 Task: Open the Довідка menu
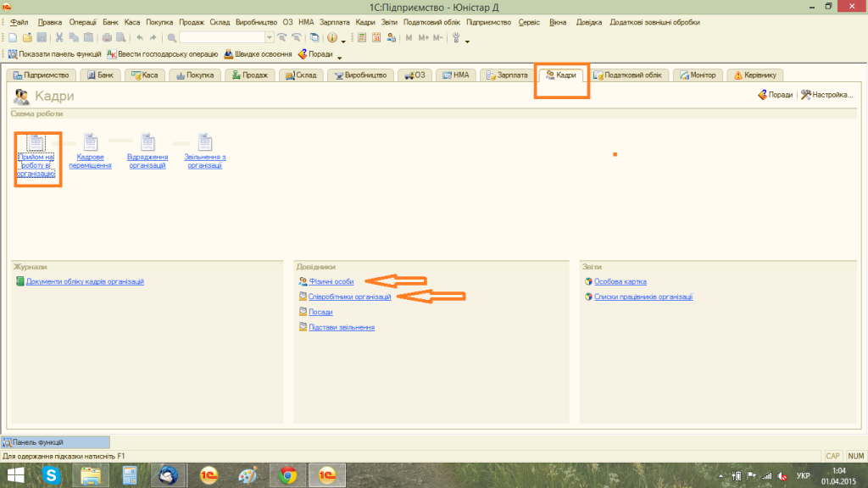(x=588, y=22)
